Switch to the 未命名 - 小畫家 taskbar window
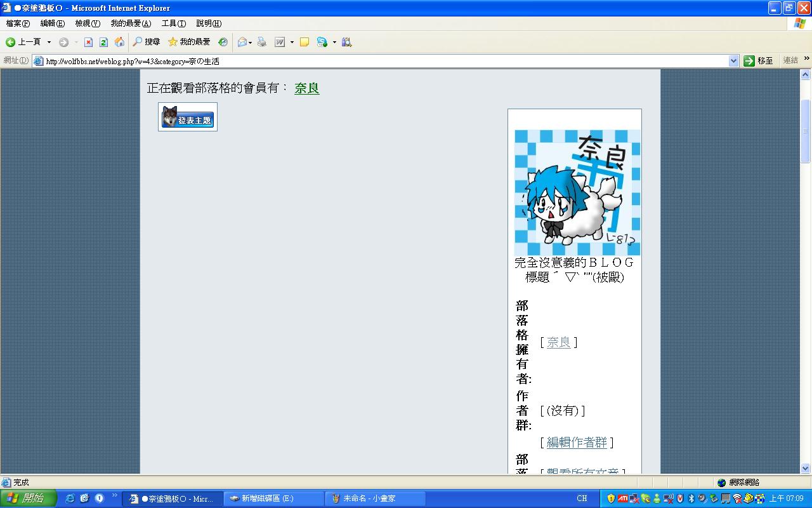The width and height of the screenshot is (812, 508). point(376,498)
